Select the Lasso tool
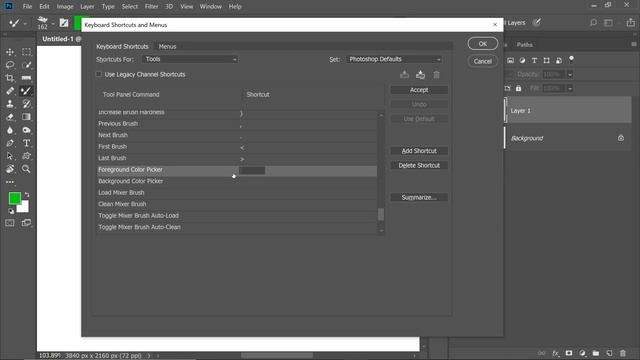Viewport: 640px width, 360px height. [x=10, y=65]
